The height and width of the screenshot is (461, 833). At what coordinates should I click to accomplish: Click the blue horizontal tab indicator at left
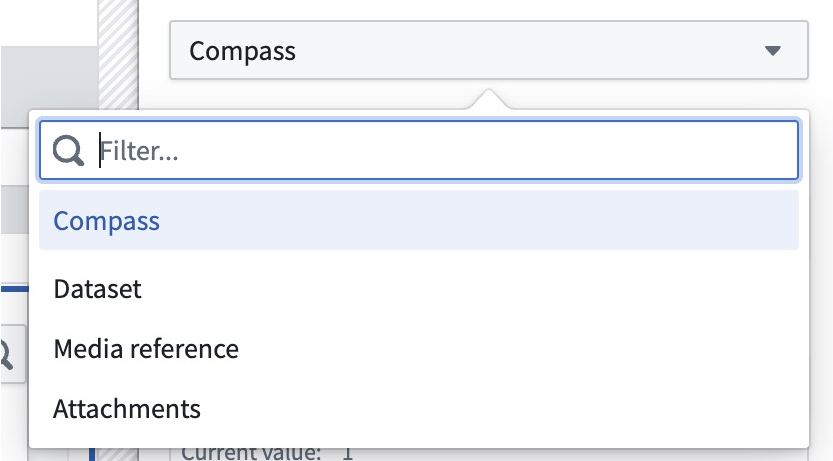coord(14,289)
